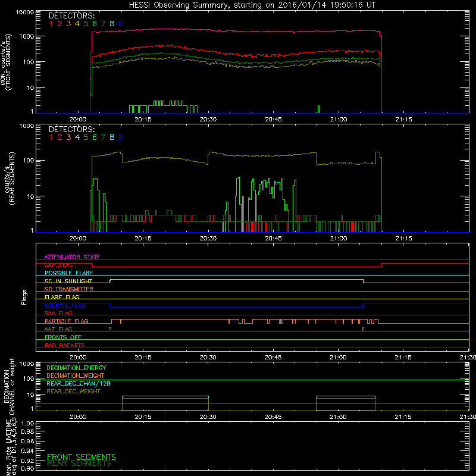Pick detector 1 in the rear segments legend
476x476 pixels.
51,137
